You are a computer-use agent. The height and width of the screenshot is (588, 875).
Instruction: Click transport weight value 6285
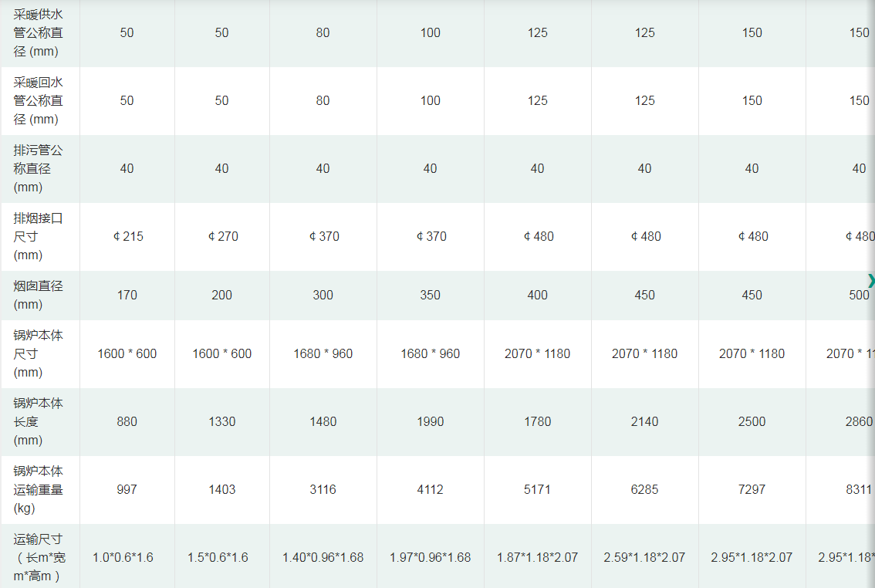pyautogui.click(x=644, y=489)
